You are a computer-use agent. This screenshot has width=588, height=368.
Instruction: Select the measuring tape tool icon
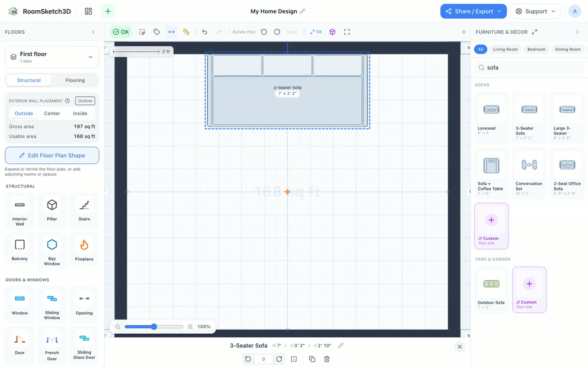[x=186, y=32]
